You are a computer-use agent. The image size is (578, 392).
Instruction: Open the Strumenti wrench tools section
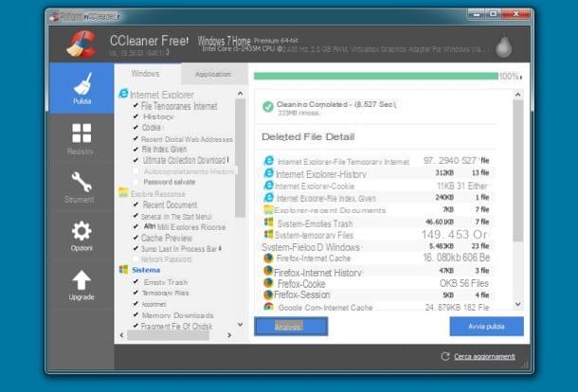click(x=81, y=182)
